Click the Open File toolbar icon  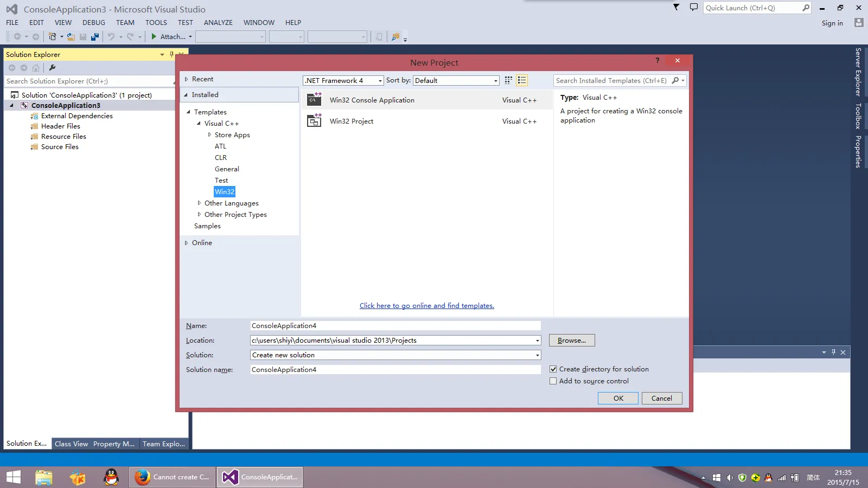[x=71, y=36]
